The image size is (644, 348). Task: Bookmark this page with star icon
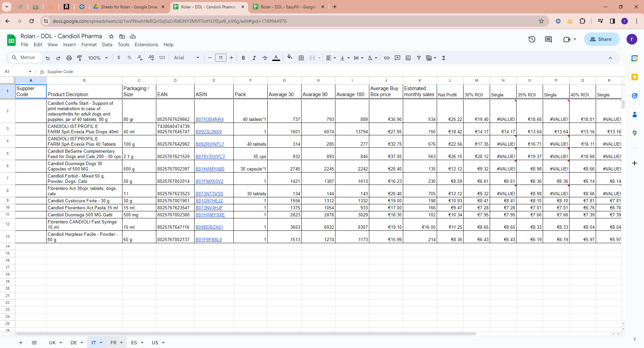[541, 21]
